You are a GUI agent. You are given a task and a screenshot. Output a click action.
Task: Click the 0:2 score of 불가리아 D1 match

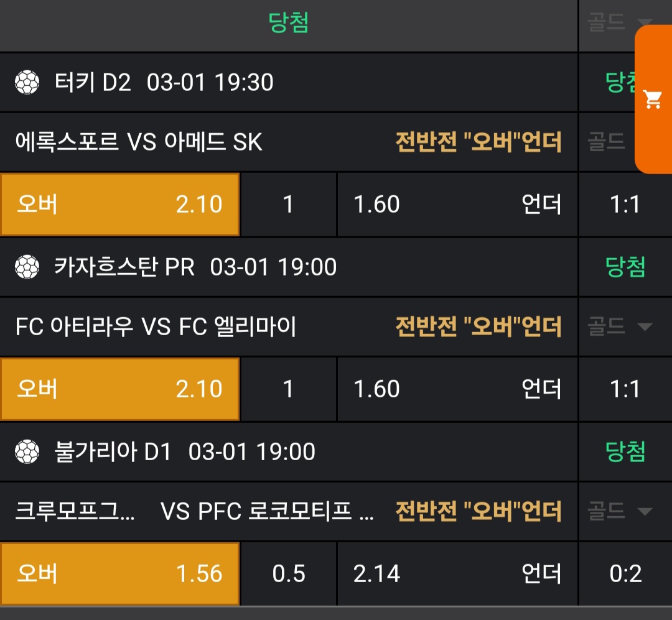(625, 573)
